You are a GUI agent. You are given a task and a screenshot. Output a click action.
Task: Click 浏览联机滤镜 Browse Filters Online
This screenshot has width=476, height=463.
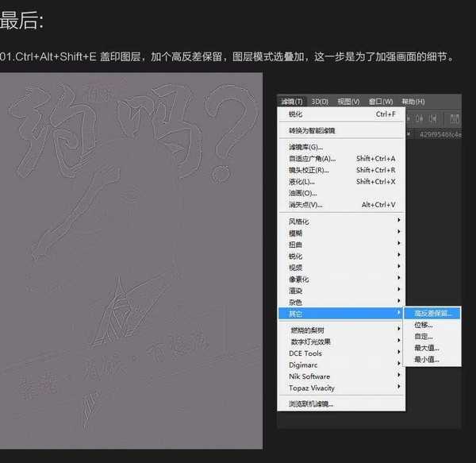(x=311, y=404)
